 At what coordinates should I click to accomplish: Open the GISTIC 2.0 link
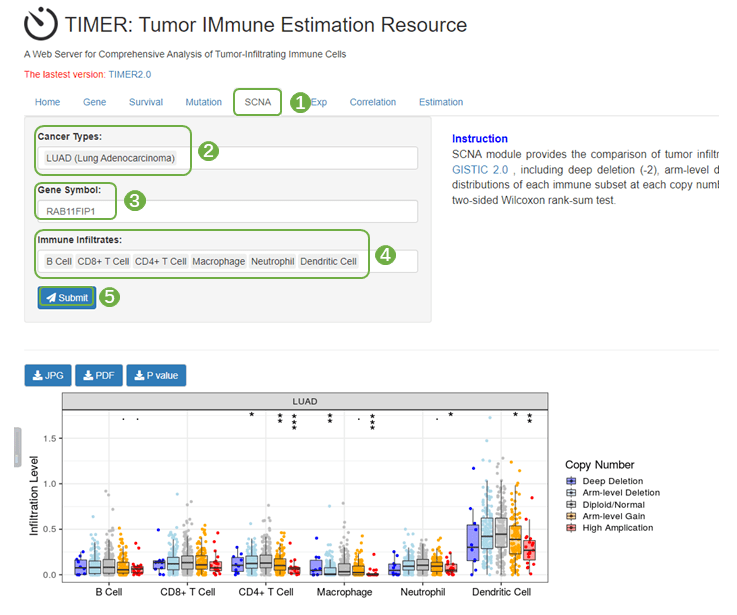(x=480, y=171)
